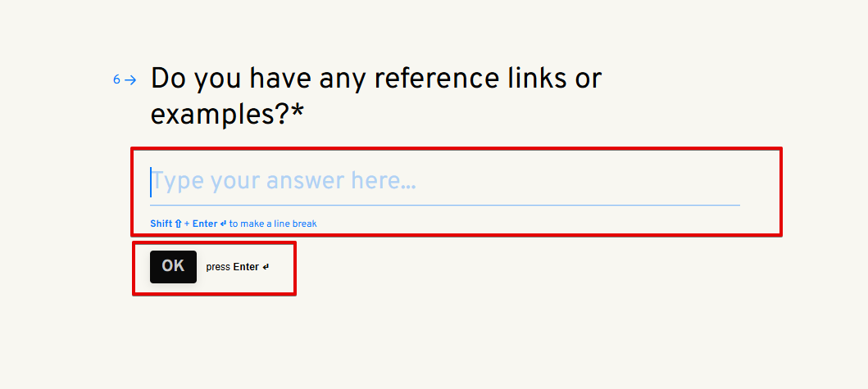Focus the answer box by clicking its placeholder
The image size is (868, 389).
pos(284,181)
